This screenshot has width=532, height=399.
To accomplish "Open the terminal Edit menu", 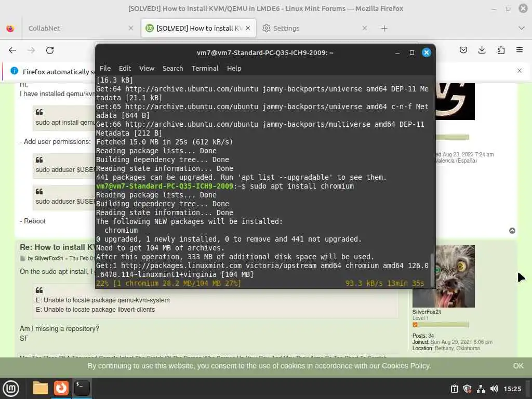I will click(x=125, y=68).
